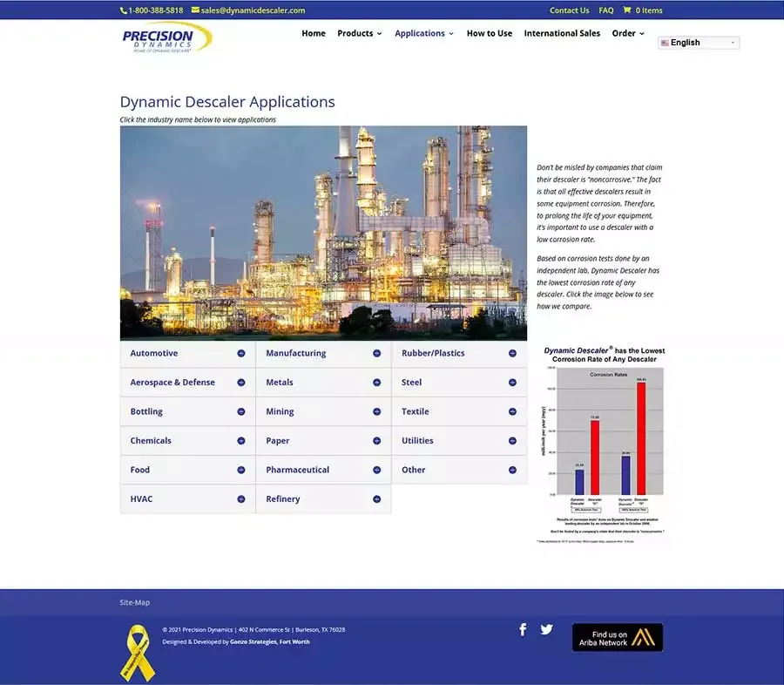Open the Twitter profile icon
784x685 pixels.
coord(546,629)
